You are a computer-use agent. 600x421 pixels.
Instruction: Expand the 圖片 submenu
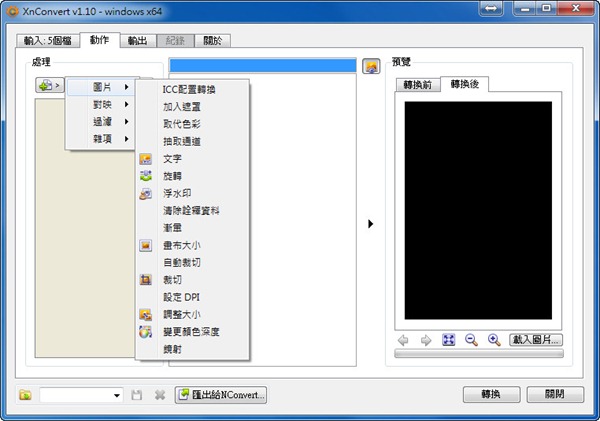(103, 87)
